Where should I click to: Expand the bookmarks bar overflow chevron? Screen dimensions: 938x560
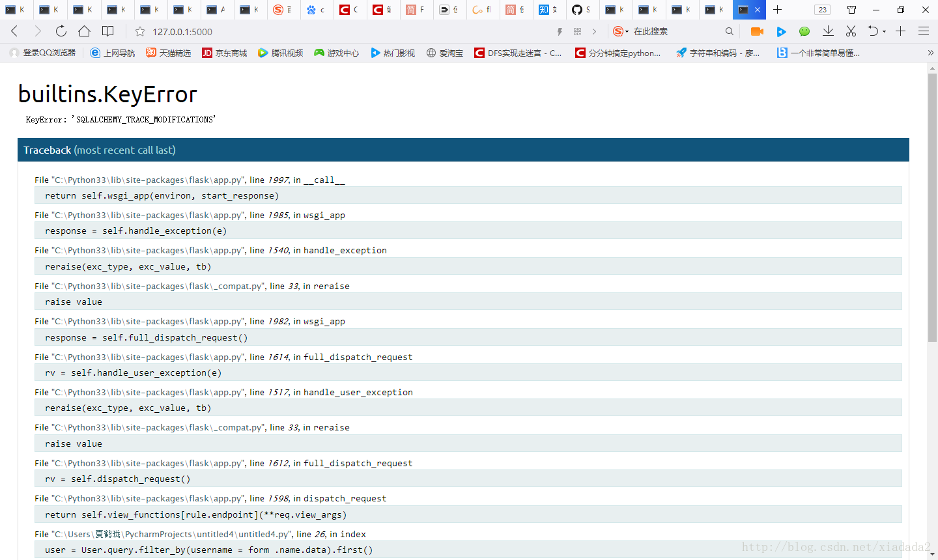[930, 53]
